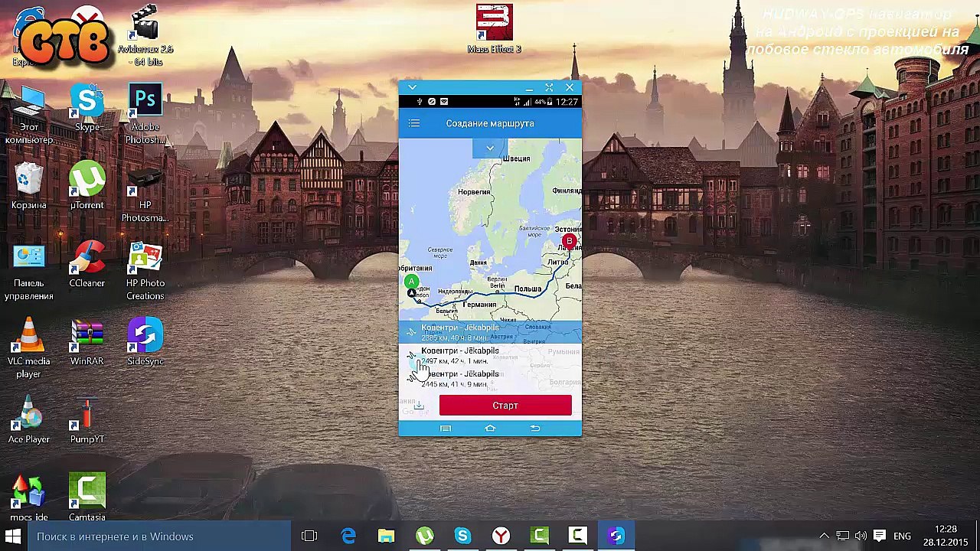This screenshot has height=551, width=980.
Task: Open HP Photo Creations desktop shortcut
Action: (145, 271)
